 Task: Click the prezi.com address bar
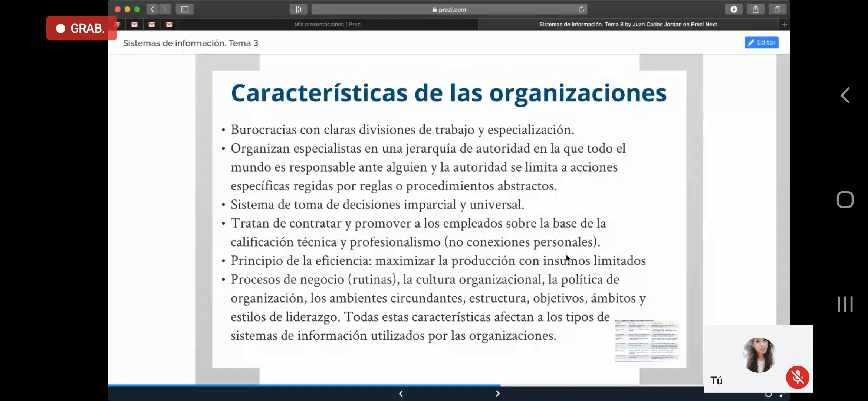[448, 9]
